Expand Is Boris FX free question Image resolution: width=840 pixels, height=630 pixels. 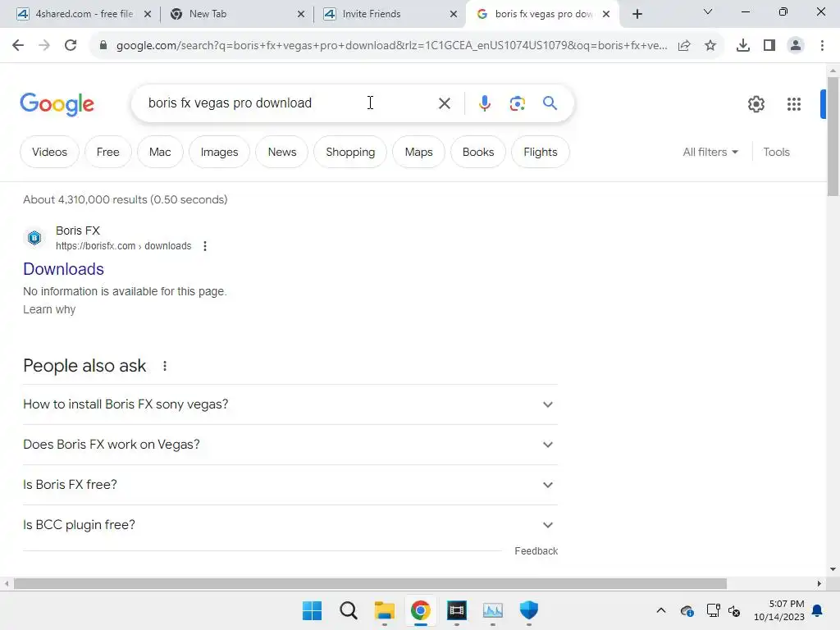point(290,485)
